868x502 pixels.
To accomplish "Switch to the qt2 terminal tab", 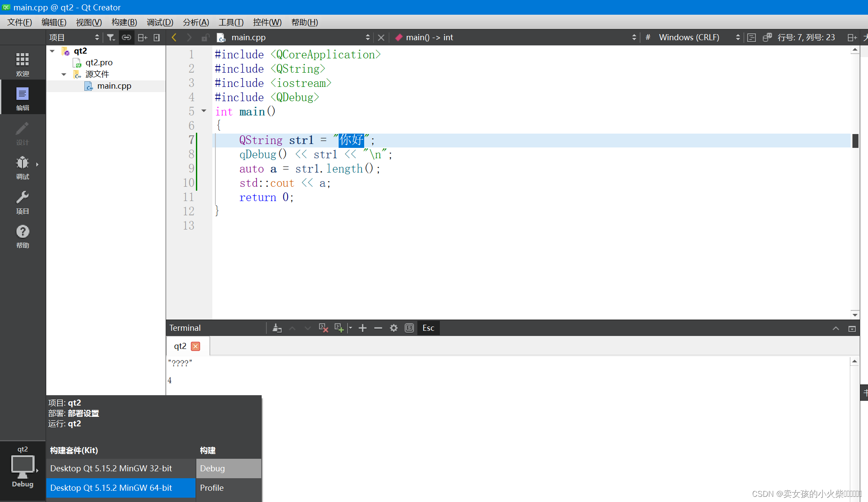I will 180,346.
